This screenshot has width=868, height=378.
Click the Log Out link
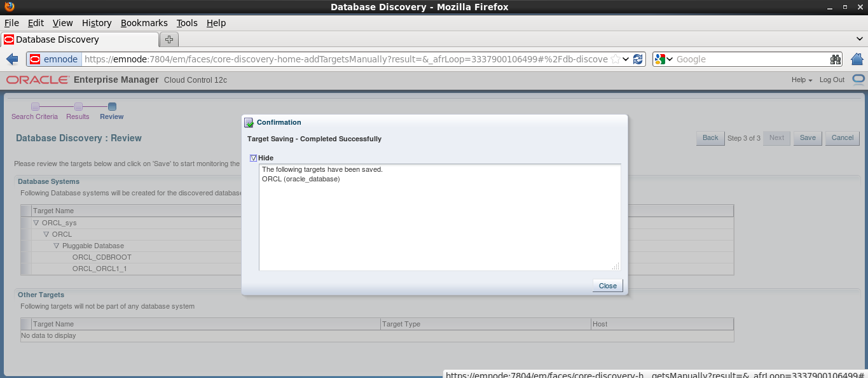pyautogui.click(x=832, y=80)
